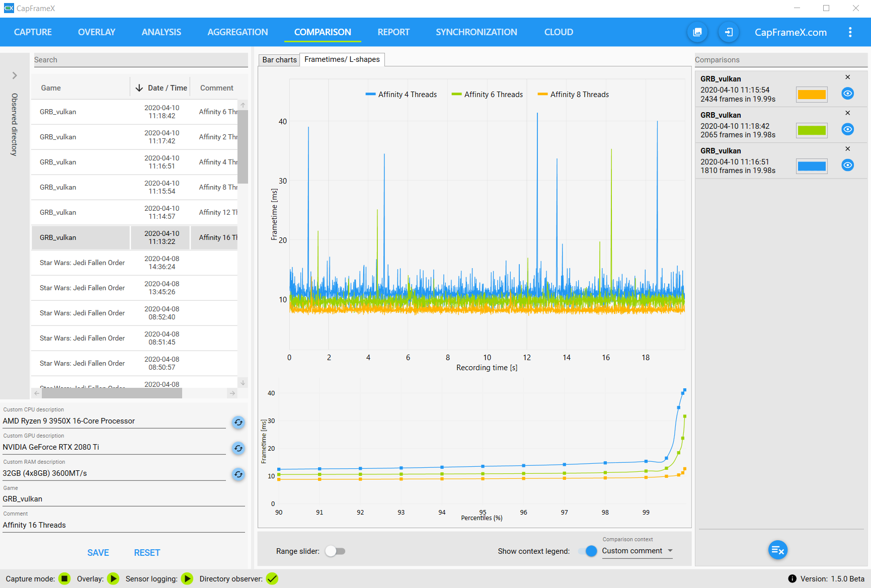871x588 pixels.
Task: Click the login icon in header
Action: coord(728,32)
